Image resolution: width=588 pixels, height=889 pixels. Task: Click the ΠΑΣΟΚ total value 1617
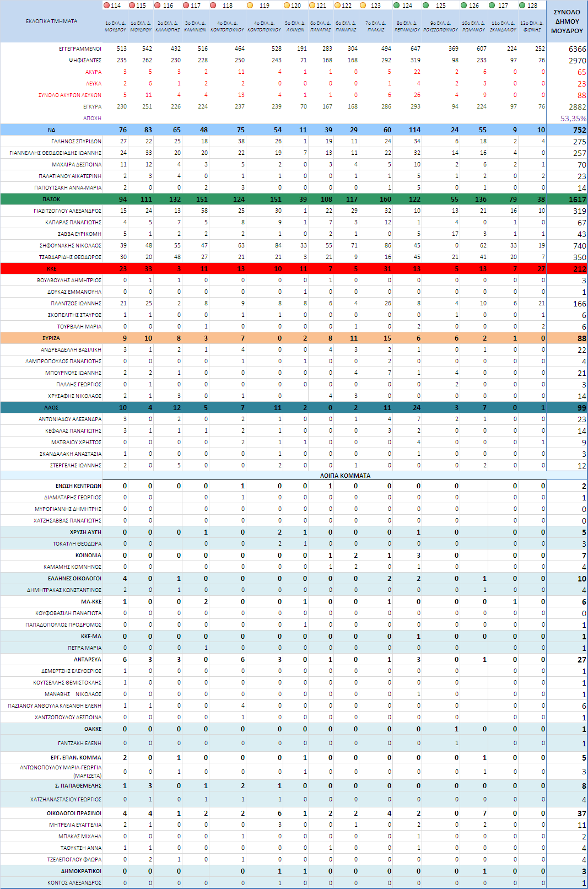577,200
